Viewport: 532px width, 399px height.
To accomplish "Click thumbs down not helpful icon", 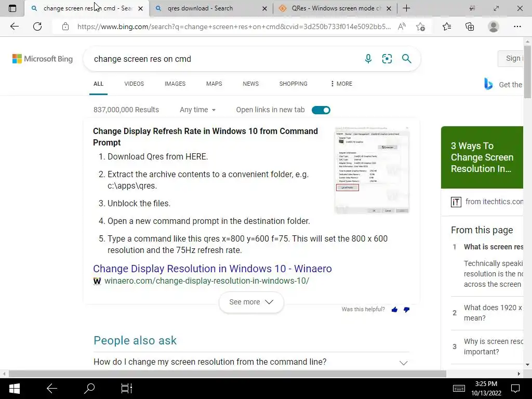I will pos(406,310).
